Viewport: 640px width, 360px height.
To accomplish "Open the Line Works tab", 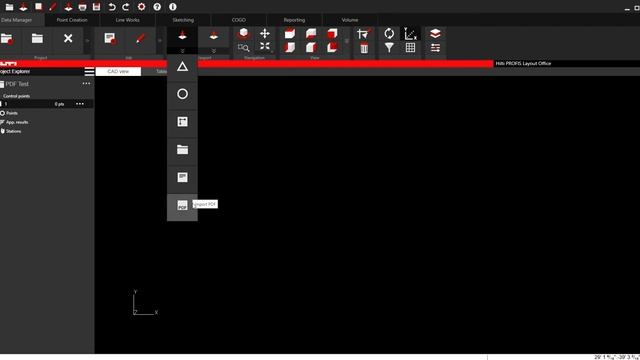I will tap(127, 20).
